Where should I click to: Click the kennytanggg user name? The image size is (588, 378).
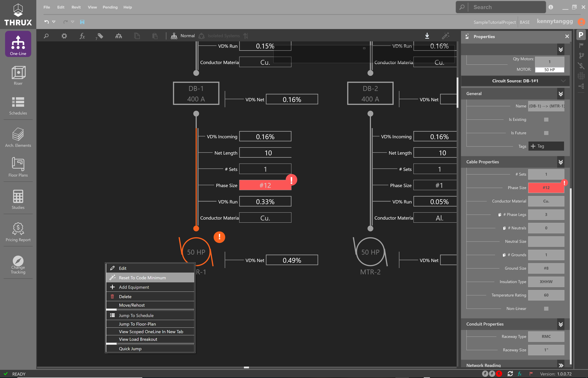tap(555, 21)
